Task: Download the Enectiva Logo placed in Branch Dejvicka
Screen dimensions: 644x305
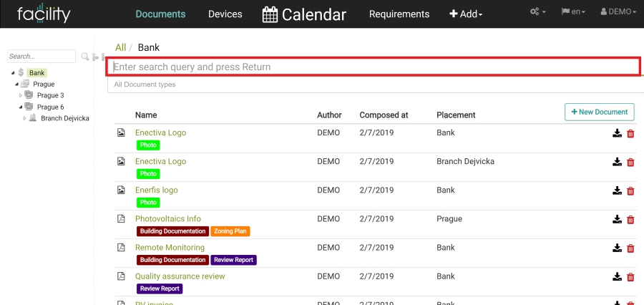Action: pyautogui.click(x=617, y=162)
